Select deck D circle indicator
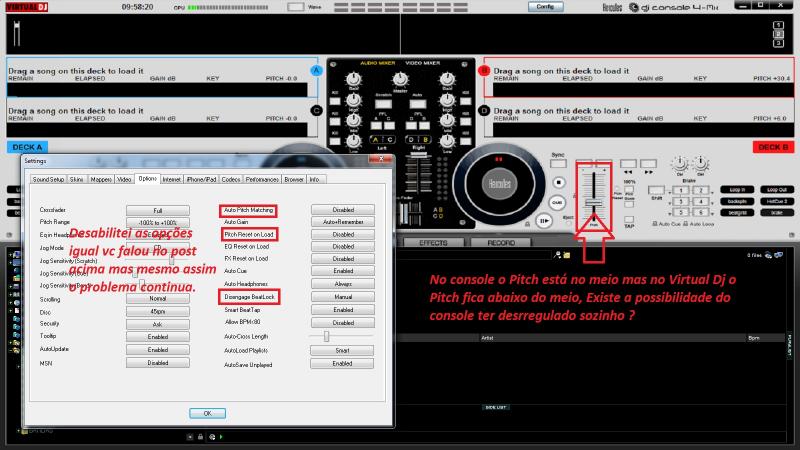The height and width of the screenshot is (450, 800). (484, 110)
